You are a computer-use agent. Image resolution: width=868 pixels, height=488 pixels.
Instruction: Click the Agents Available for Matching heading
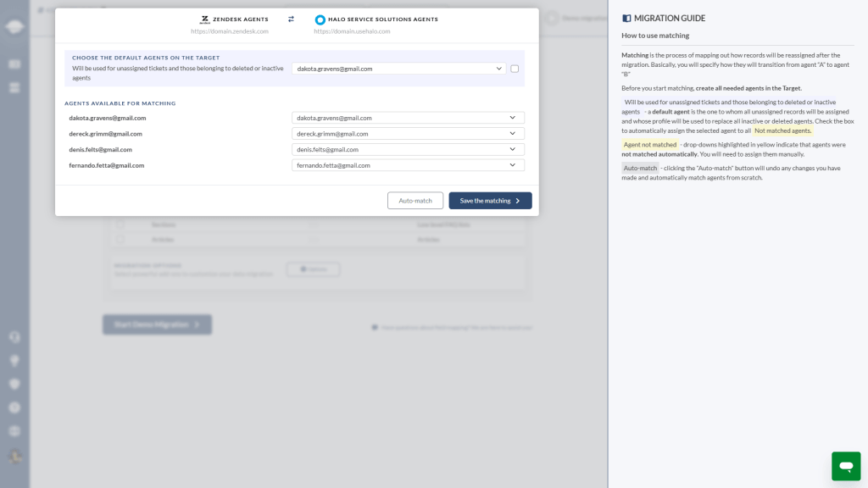point(120,103)
